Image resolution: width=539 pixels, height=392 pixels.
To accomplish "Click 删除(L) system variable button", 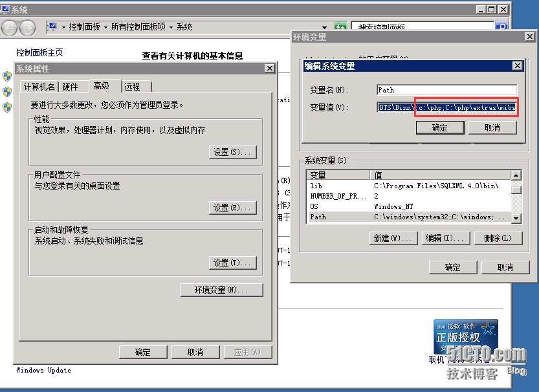I will click(498, 238).
